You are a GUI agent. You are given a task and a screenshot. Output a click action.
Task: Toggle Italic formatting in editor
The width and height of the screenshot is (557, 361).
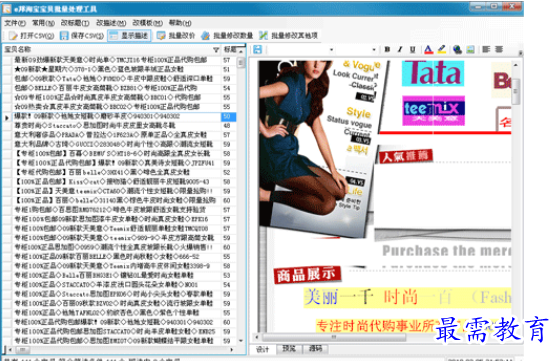[400, 50]
